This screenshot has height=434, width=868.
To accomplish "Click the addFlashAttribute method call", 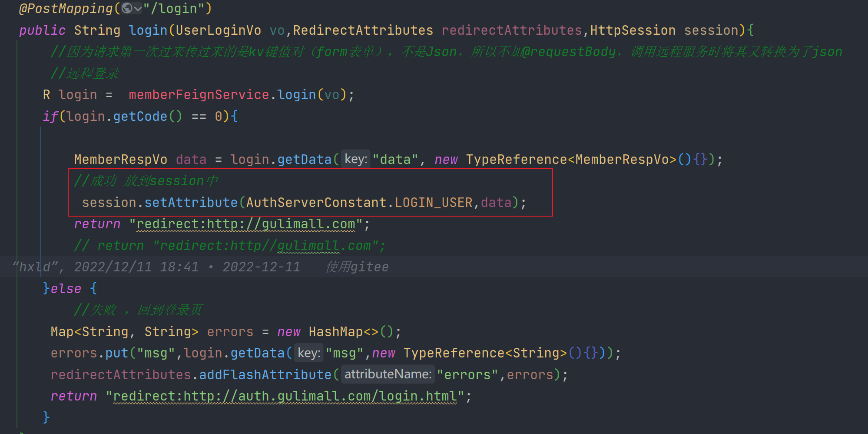I will pyautogui.click(x=265, y=374).
